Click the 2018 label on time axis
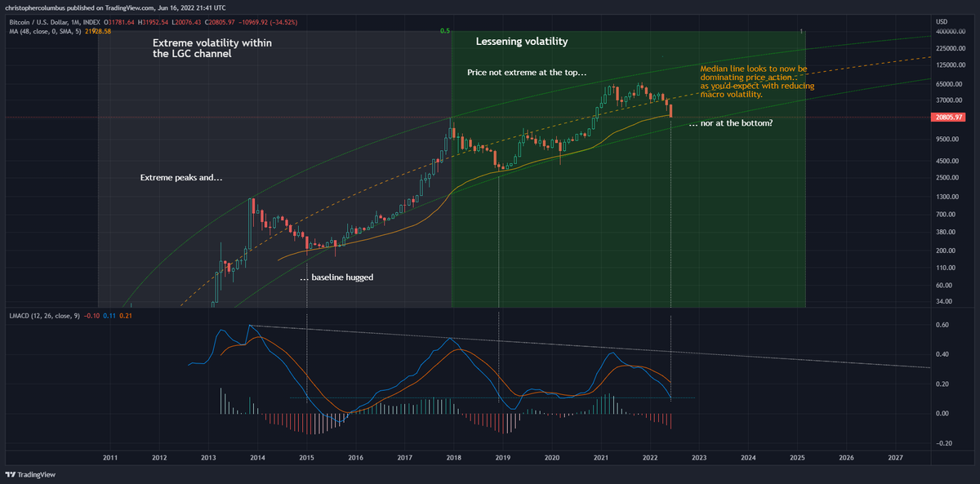The width and height of the screenshot is (980, 484). (x=453, y=458)
